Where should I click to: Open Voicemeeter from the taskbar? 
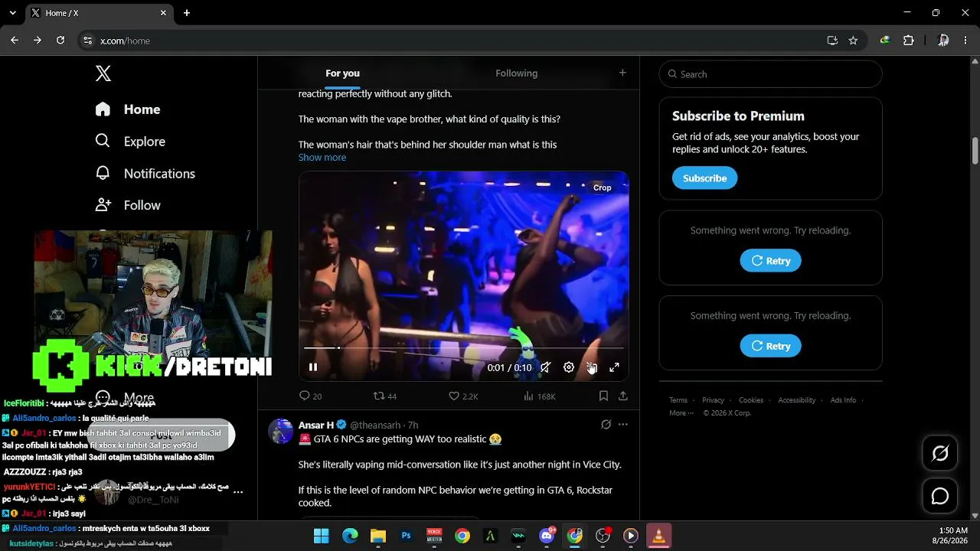point(434,536)
